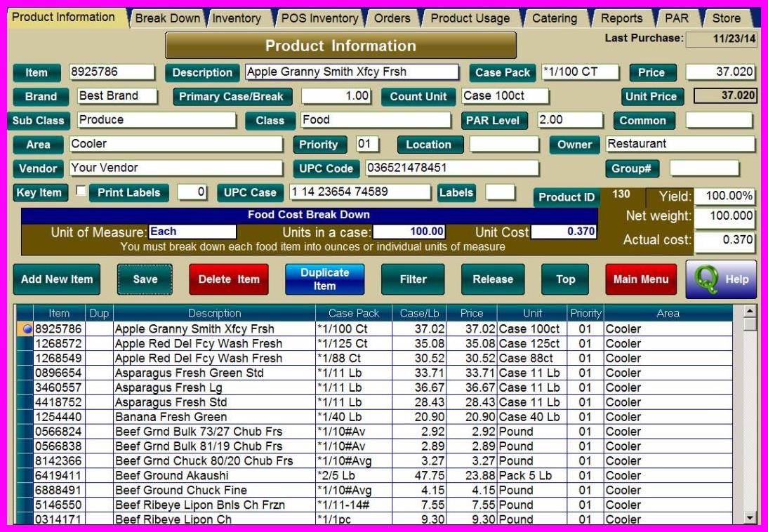Open the Filter function
768x532 pixels.
[413, 279]
